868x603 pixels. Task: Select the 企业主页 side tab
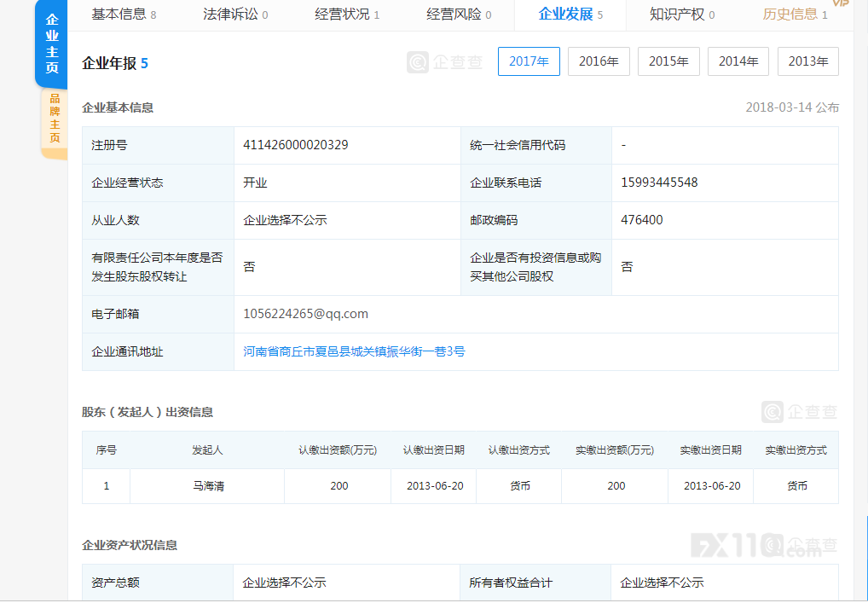tap(51, 43)
